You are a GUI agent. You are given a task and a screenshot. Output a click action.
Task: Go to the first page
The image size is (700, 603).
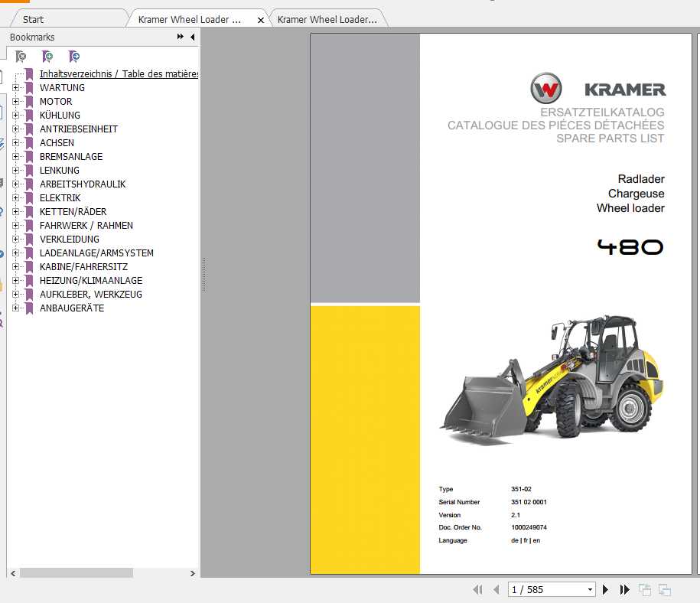coord(477,589)
